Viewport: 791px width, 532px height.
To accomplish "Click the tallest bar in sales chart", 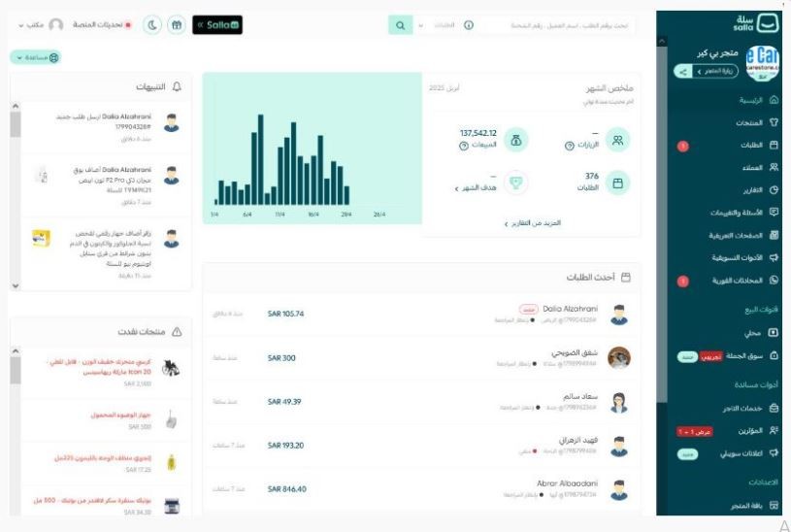I will point(260,159).
